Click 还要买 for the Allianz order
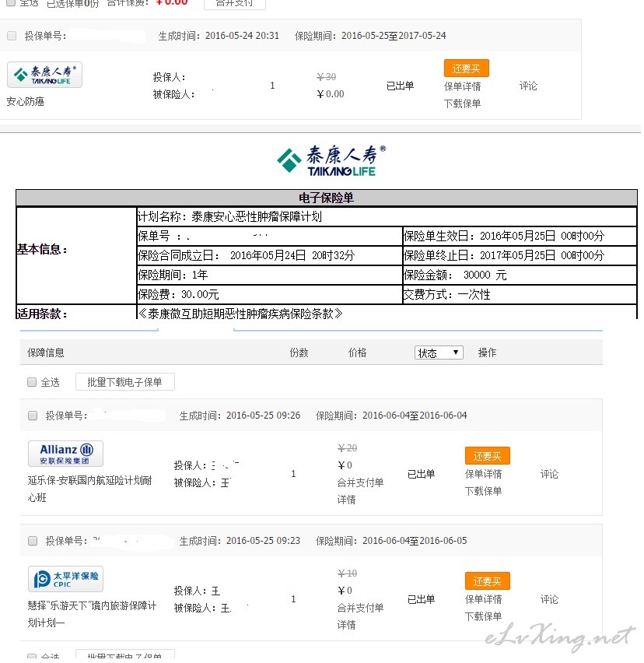 pos(487,455)
